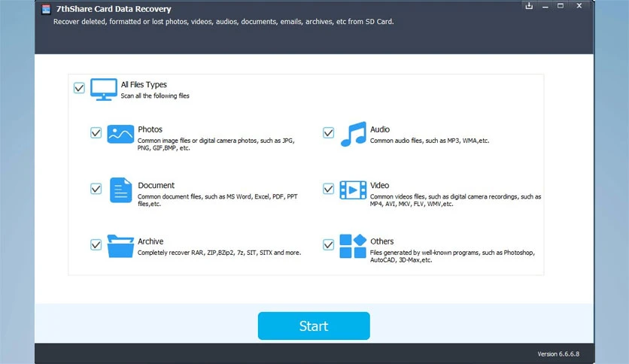
Task: Click the monitor icon for All Files Types
Action: click(104, 89)
